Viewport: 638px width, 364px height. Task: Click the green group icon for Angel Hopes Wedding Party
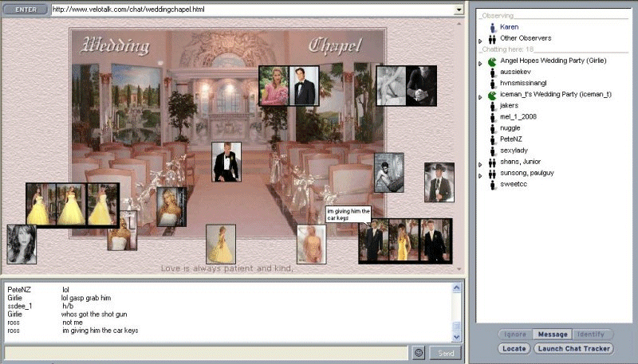492,61
